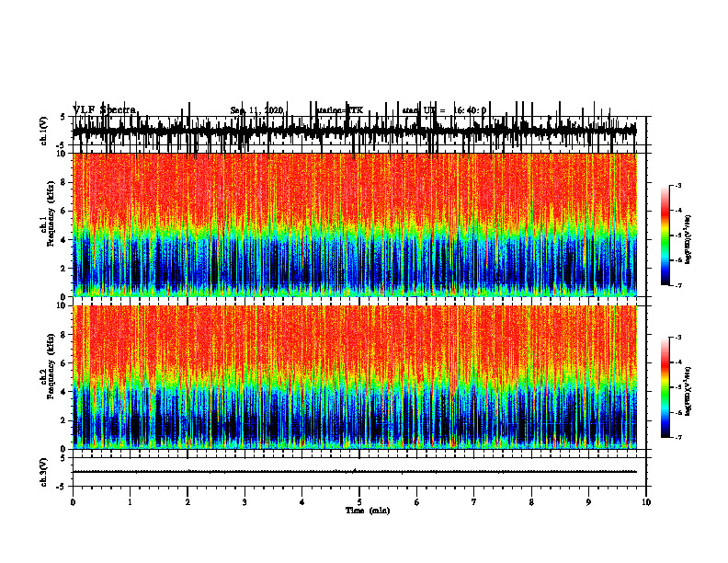Select the date text 'Sep. 11, 2020'
Image resolution: width=728 pixels, height=563 pixels.
(x=256, y=110)
